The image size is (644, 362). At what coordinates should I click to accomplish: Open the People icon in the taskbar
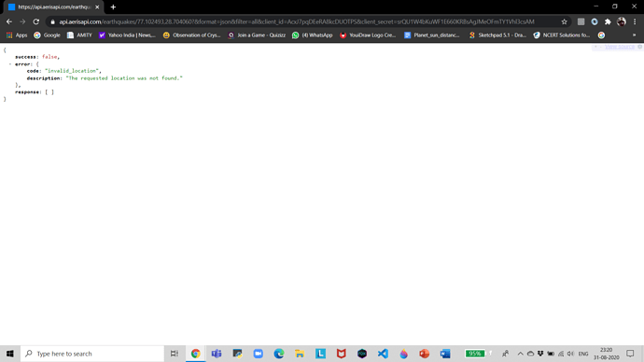click(505, 354)
